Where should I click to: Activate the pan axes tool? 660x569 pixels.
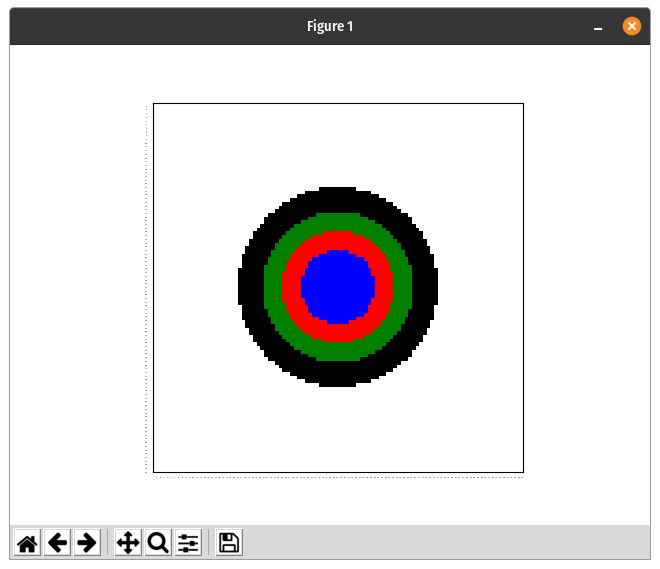click(x=128, y=542)
